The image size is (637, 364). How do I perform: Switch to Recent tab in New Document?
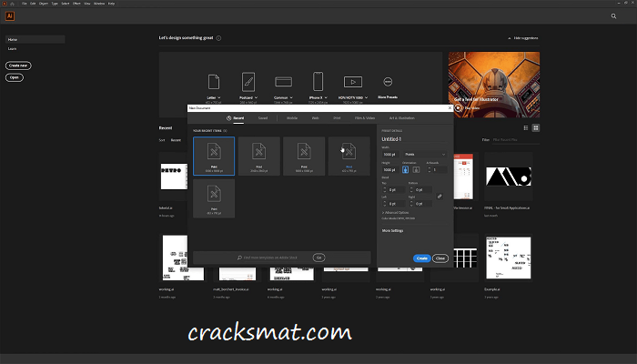click(235, 118)
